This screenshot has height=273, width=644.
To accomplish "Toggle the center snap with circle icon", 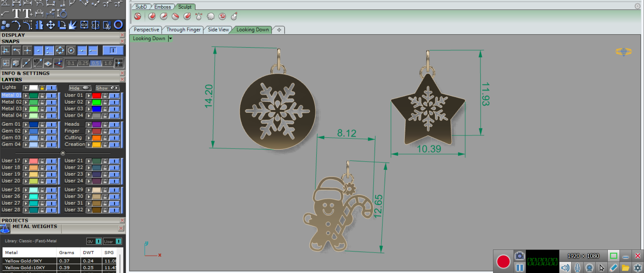I will [71, 51].
